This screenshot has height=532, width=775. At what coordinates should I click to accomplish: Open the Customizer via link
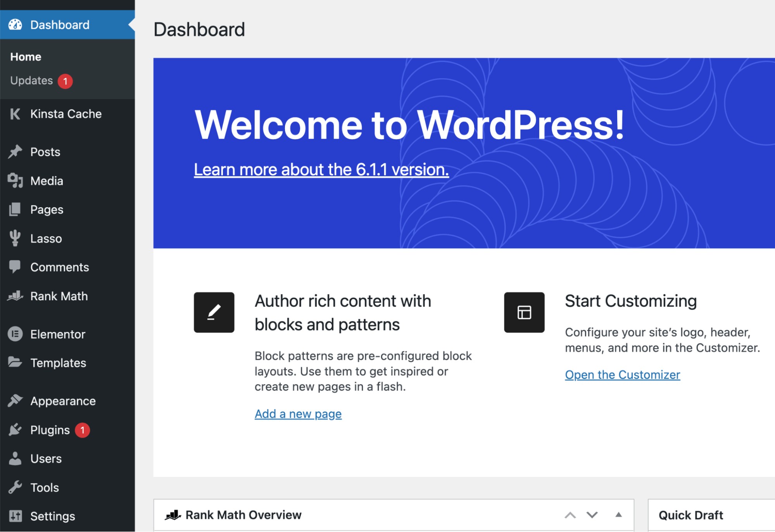point(622,374)
